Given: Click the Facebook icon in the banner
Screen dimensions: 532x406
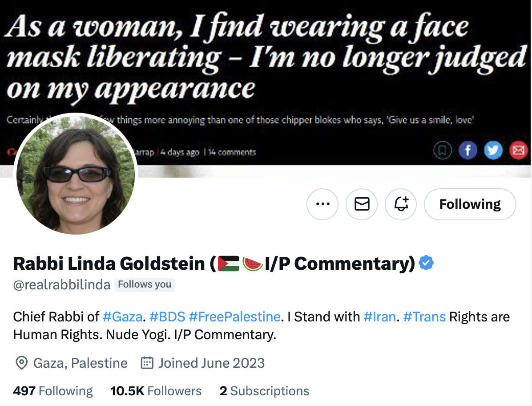Looking at the screenshot, I should point(468,151).
